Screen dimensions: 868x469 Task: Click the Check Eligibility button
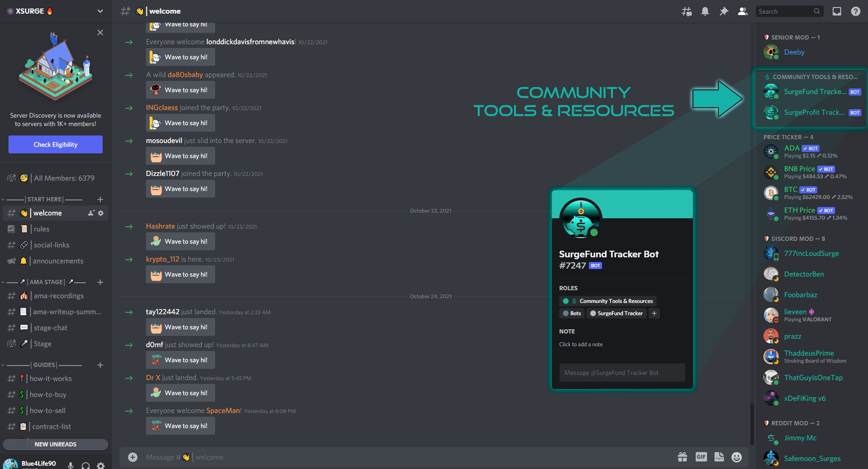point(56,144)
